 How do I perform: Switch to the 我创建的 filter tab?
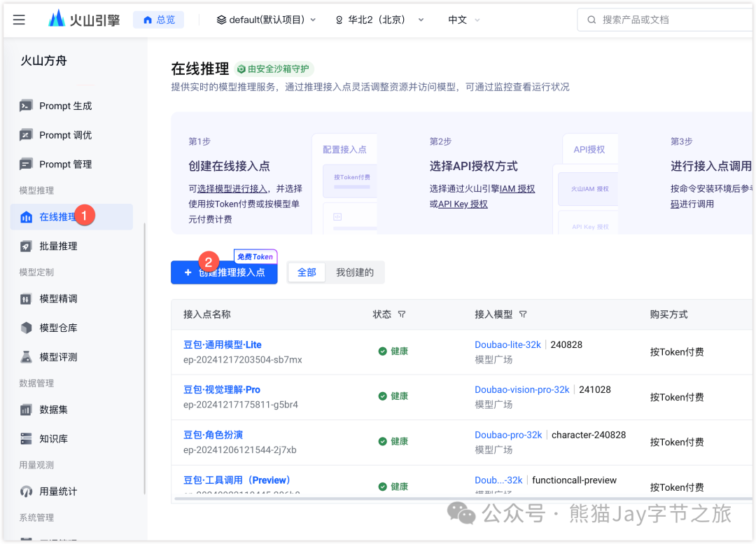point(355,272)
